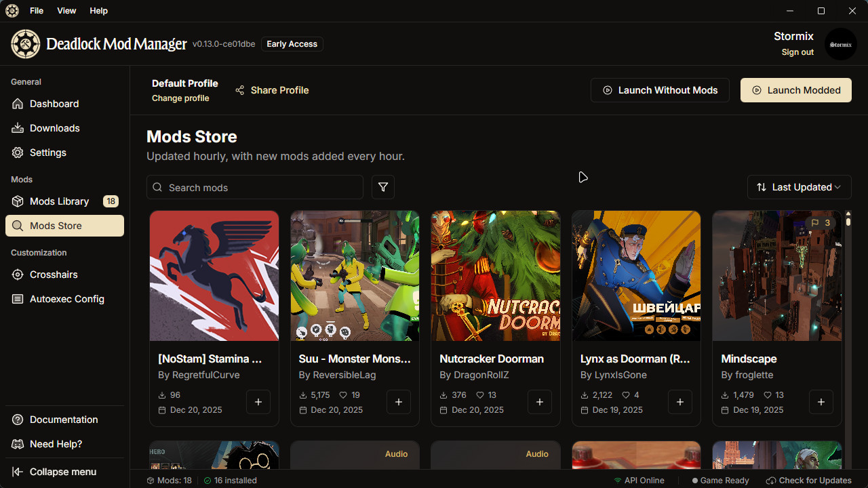Go to Mods Library in sidebar

[x=59, y=201]
